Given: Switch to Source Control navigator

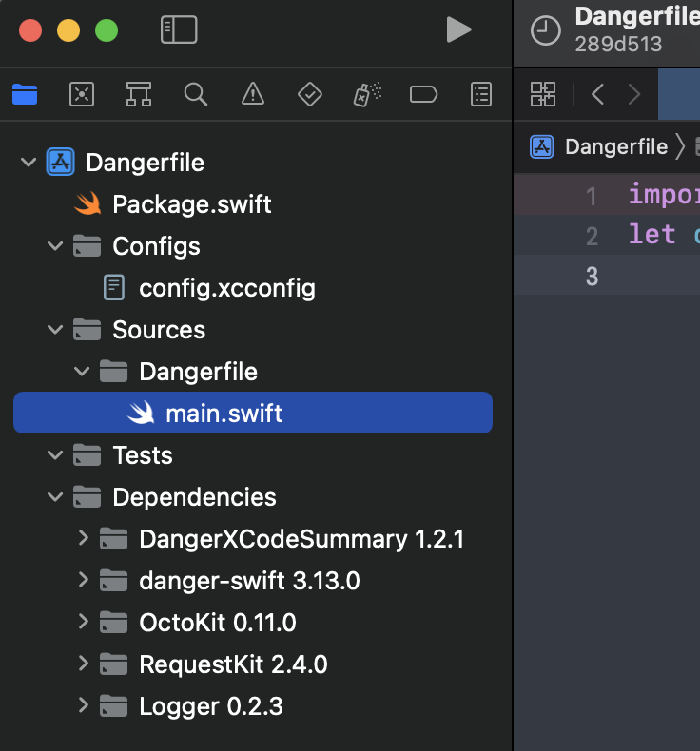Looking at the screenshot, I should 82,94.
